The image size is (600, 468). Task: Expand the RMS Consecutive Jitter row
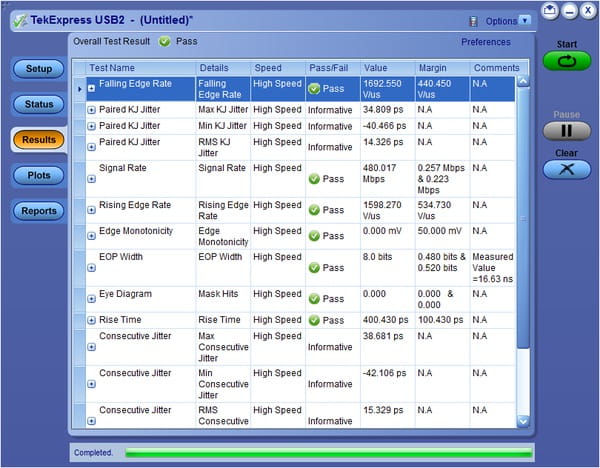[x=91, y=421]
